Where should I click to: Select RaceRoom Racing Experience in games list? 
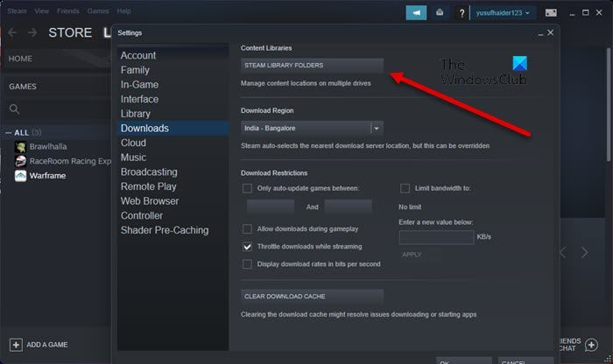70,161
